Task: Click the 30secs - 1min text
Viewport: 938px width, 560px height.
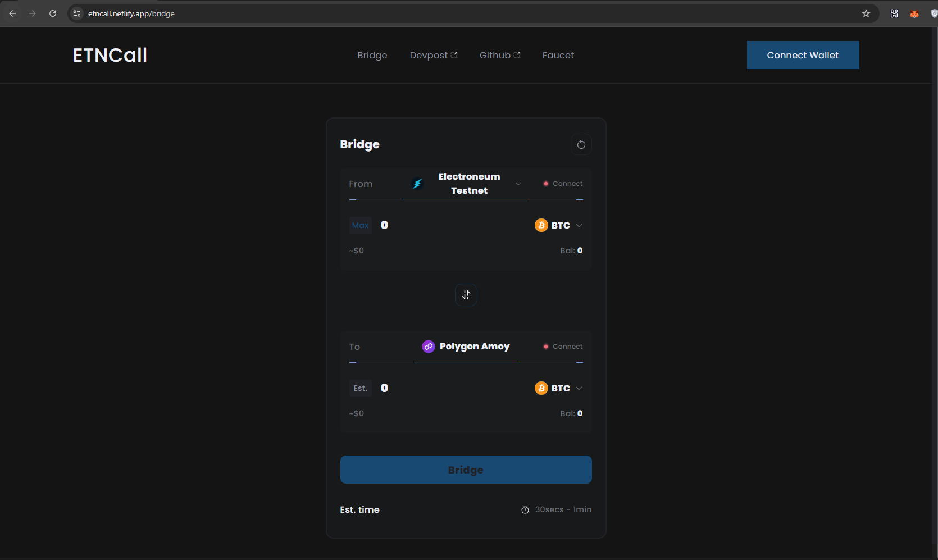Action: coord(563,509)
